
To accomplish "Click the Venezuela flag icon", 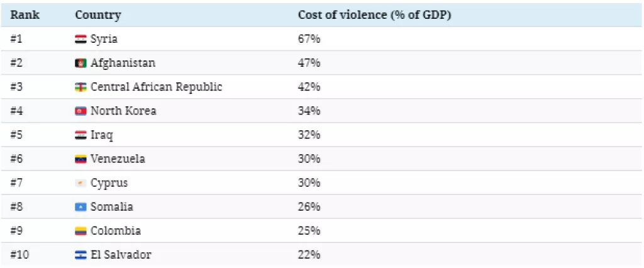I will pos(80,159).
